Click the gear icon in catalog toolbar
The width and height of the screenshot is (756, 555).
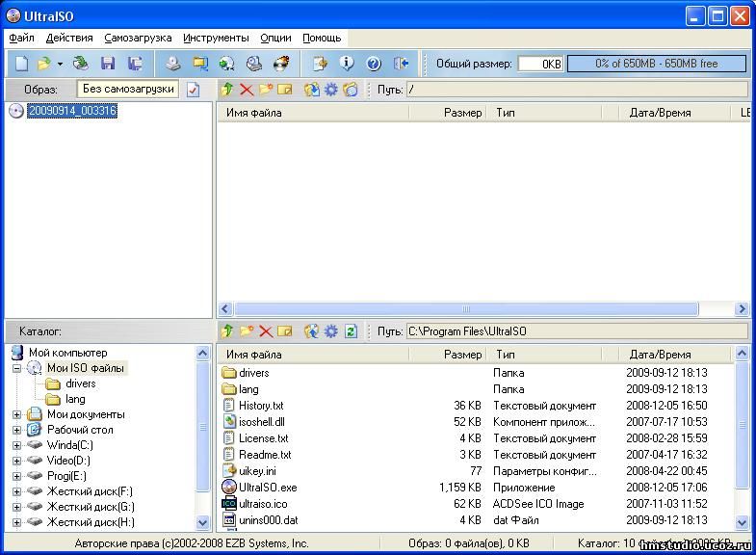pos(331,331)
